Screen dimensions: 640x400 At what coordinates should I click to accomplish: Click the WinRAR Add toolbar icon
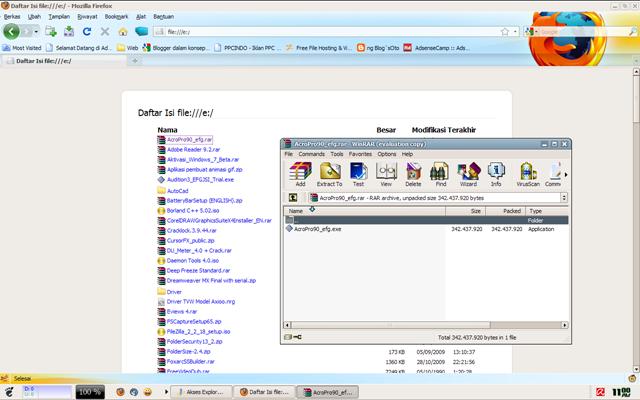(x=300, y=174)
